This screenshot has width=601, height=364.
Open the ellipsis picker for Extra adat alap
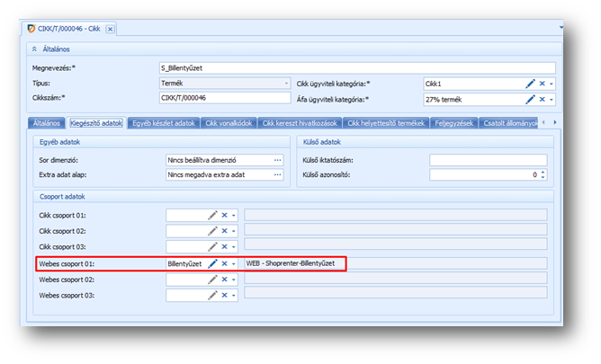coord(277,175)
